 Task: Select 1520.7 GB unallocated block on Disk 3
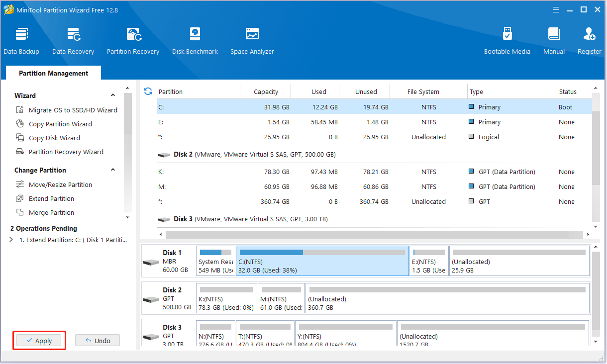tap(493, 333)
